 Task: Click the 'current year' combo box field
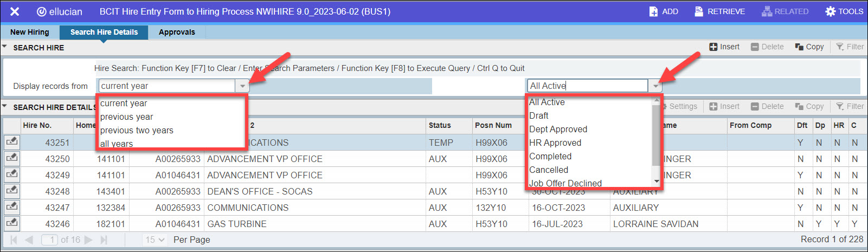[x=166, y=86]
